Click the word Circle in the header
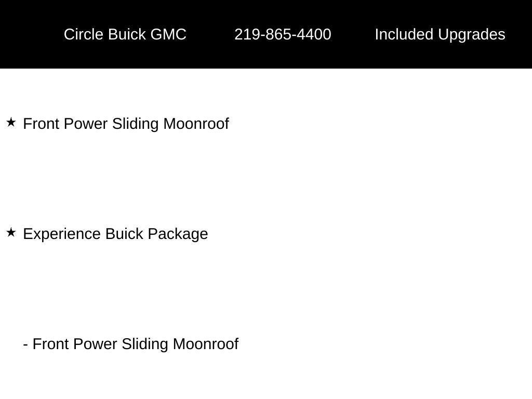This screenshot has height=399, width=532. click(x=84, y=34)
